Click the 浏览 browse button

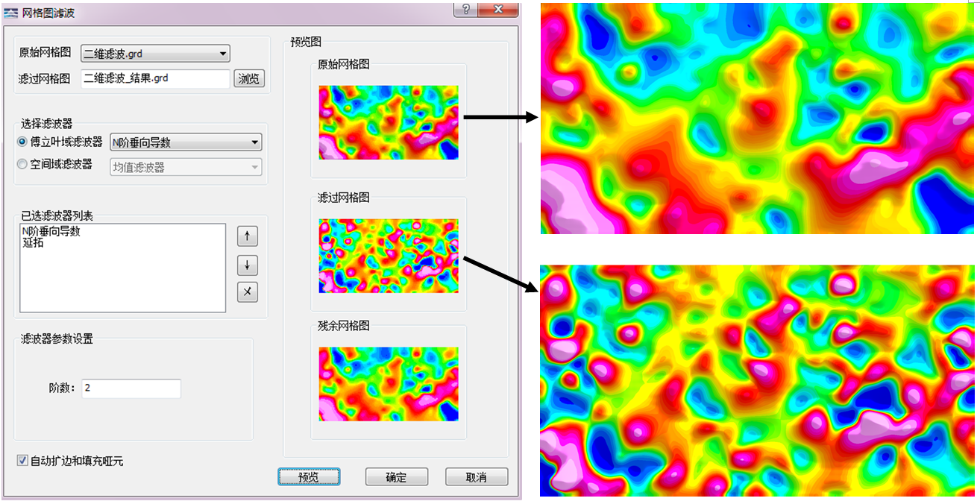pos(249,79)
